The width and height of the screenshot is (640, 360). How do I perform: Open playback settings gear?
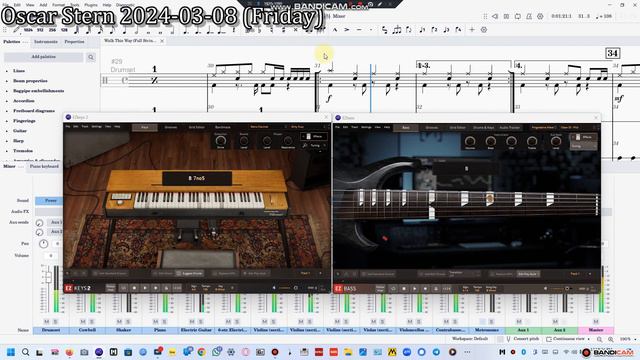pyautogui.click(x=540, y=16)
